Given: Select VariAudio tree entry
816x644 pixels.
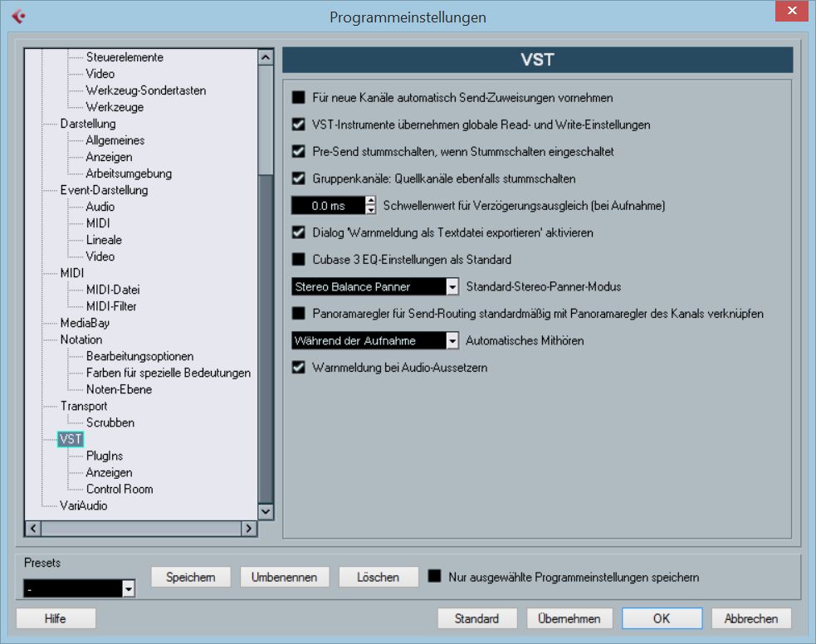Looking at the screenshot, I should click(x=84, y=505).
